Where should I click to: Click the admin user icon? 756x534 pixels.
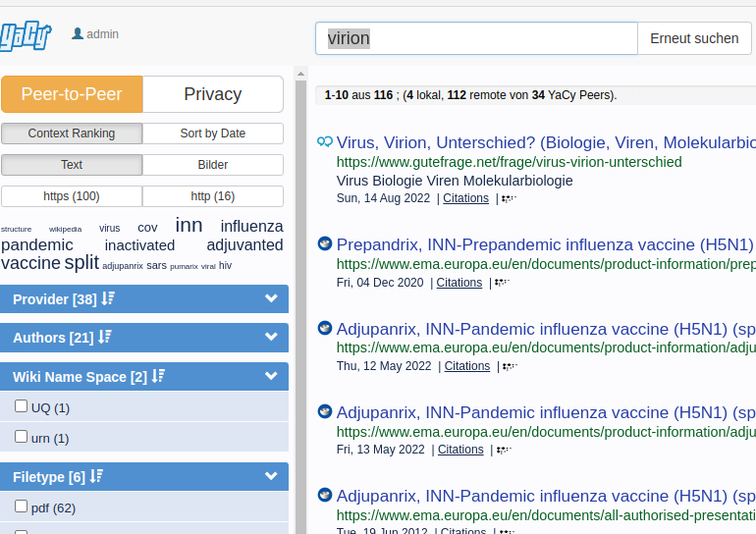pyautogui.click(x=78, y=34)
